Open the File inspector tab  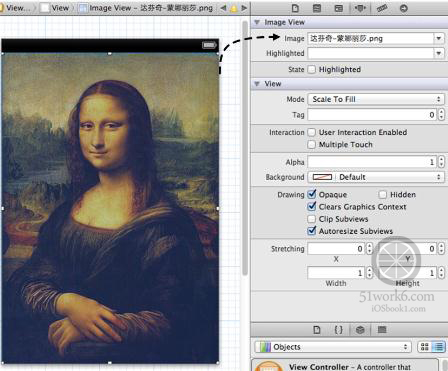295,8
